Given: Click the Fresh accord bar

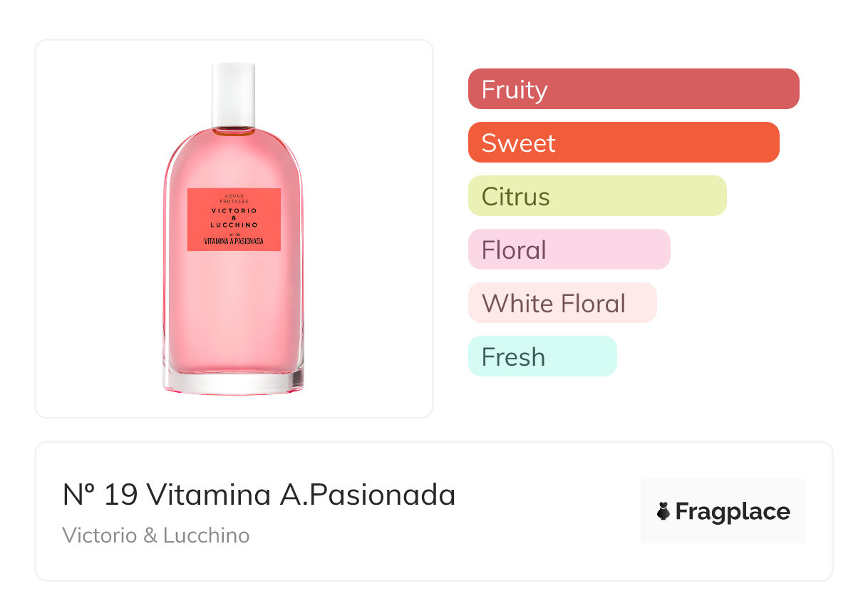Looking at the screenshot, I should pyautogui.click(x=542, y=356).
